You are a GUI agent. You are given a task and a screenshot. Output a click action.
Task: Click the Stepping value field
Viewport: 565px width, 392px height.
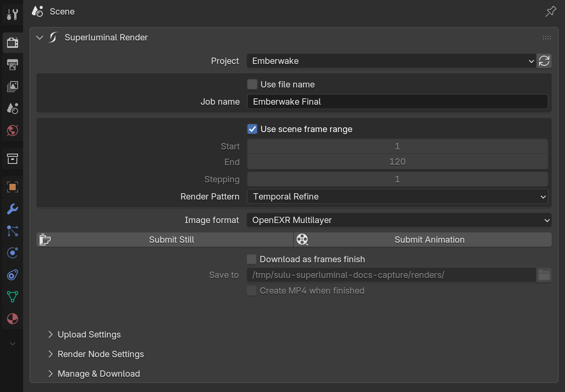(397, 179)
